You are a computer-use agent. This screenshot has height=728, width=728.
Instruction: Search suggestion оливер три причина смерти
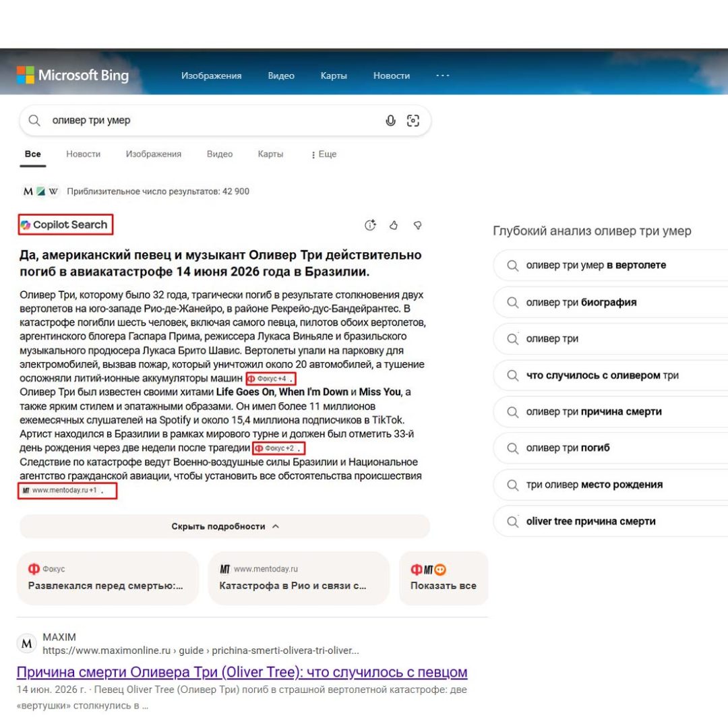click(611, 412)
